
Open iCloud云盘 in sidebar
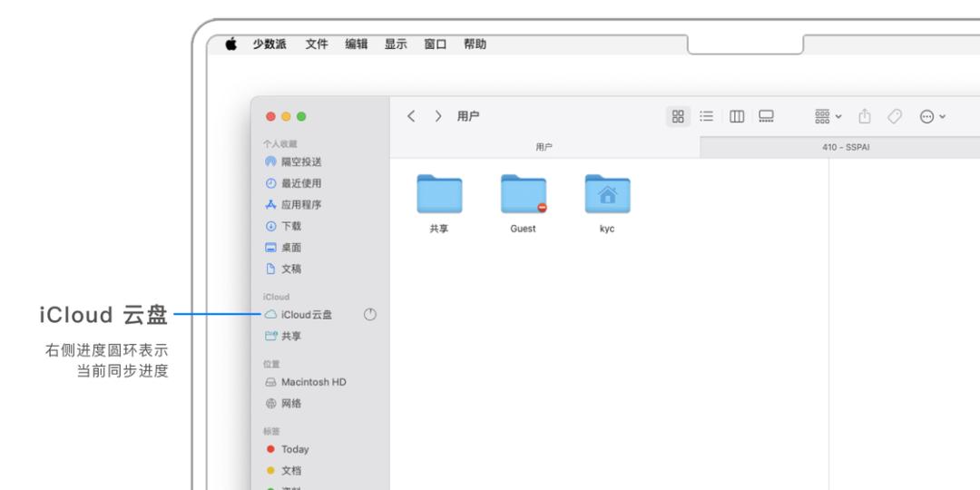299,315
